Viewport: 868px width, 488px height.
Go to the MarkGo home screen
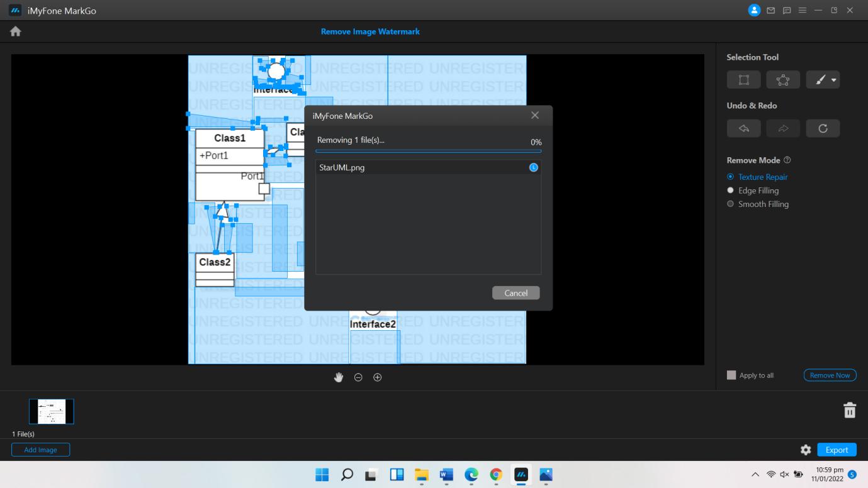pyautogui.click(x=16, y=31)
